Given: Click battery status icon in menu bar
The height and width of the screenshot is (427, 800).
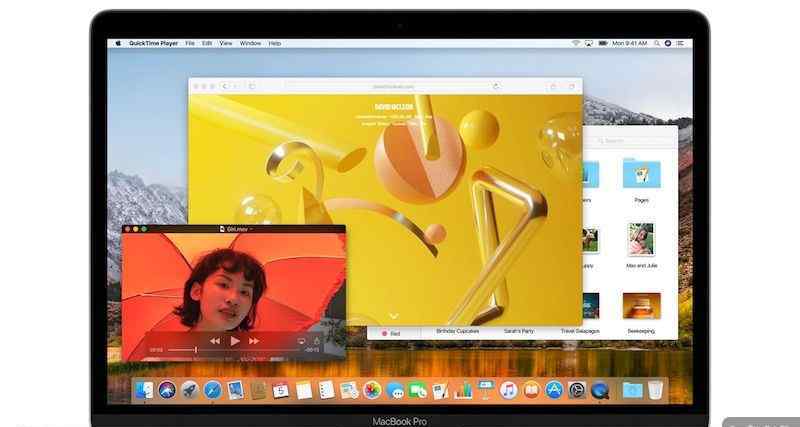Looking at the screenshot, I should (x=603, y=43).
